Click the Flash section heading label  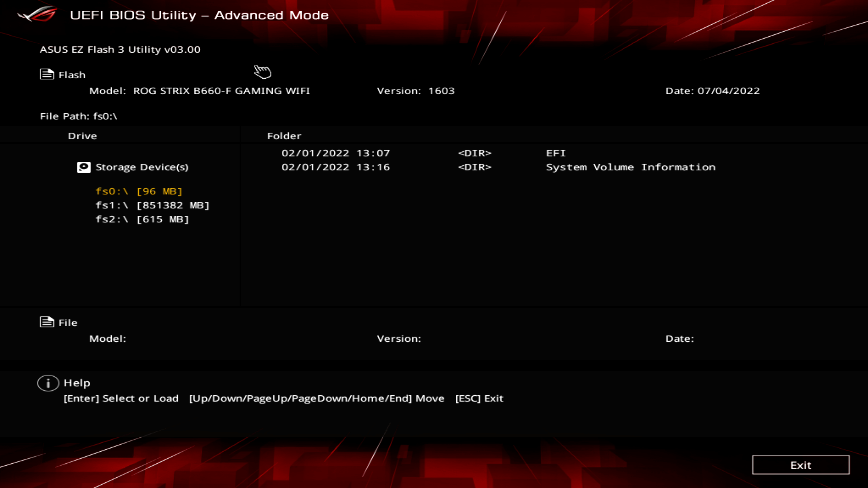(x=72, y=75)
